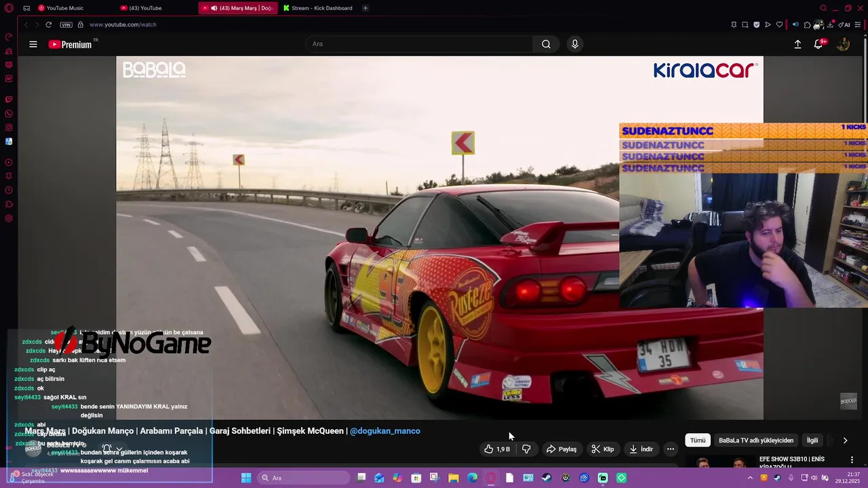Open Opera ad blocker shield
The image size is (868, 488).
[757, 24]
